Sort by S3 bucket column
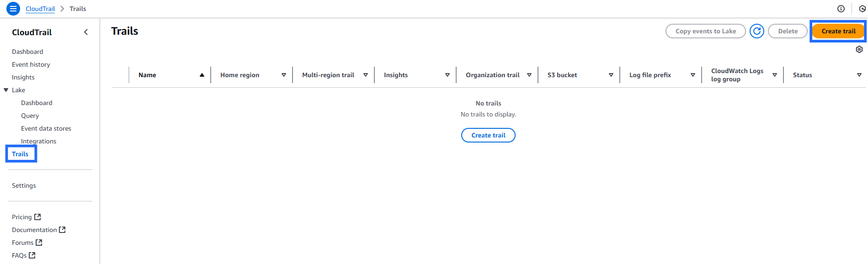 [x=611, y=75]
